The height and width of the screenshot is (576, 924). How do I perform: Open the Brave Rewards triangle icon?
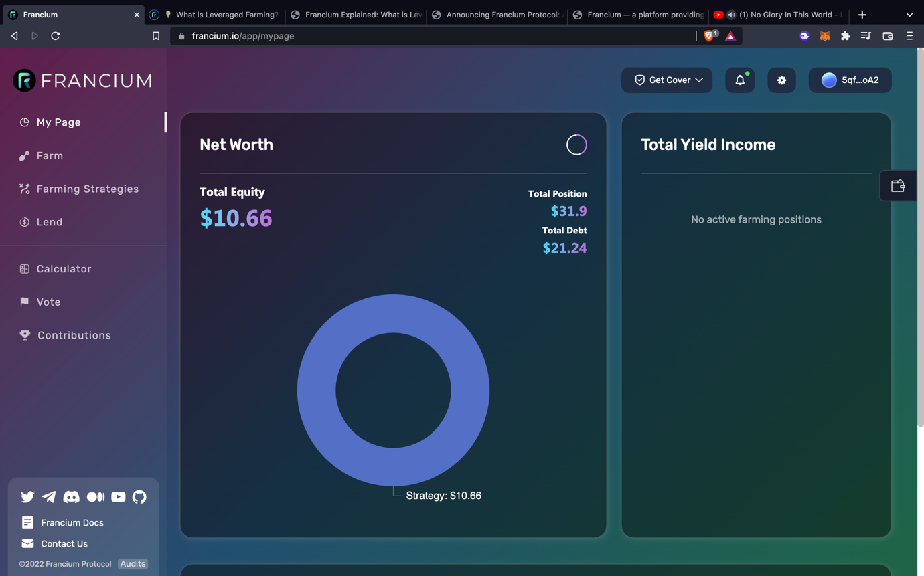[730, 36]
